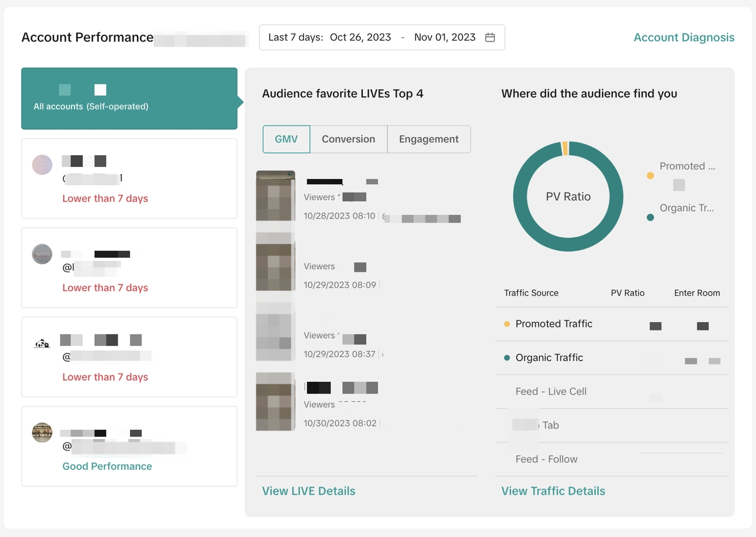Click the panda avatar icon in account list
756x537 pixels.
click(x=42, y=343)
